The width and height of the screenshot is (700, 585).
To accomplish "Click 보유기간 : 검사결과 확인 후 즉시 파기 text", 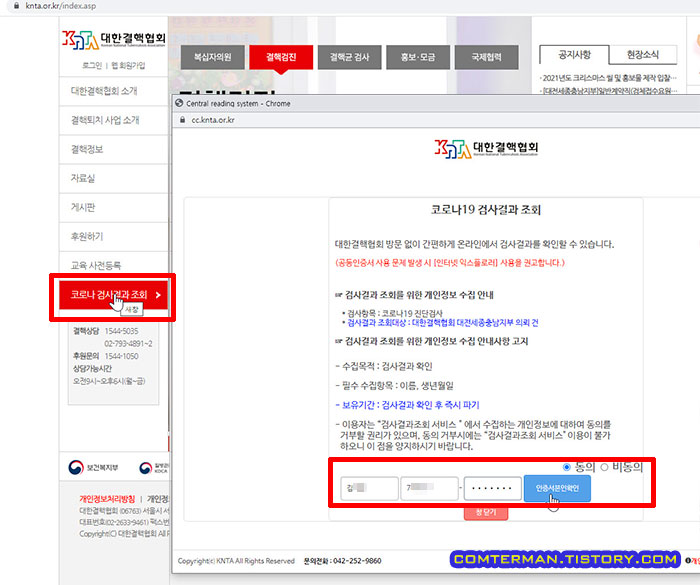I will pos(408,405).
